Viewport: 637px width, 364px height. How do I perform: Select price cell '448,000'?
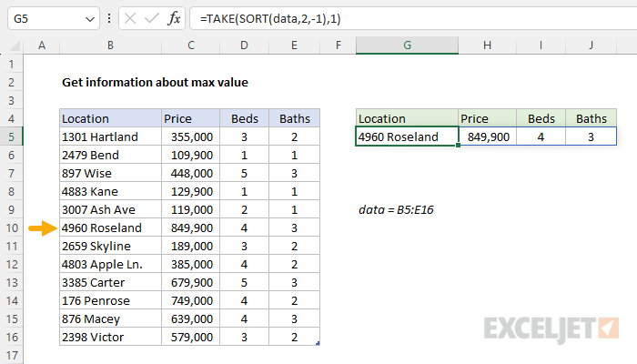190,174
